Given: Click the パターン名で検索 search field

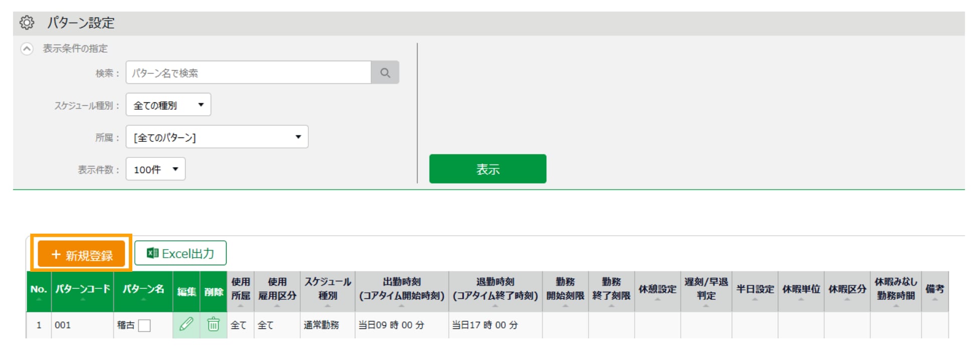Looking at the screenshot, I should click(248, 73).
